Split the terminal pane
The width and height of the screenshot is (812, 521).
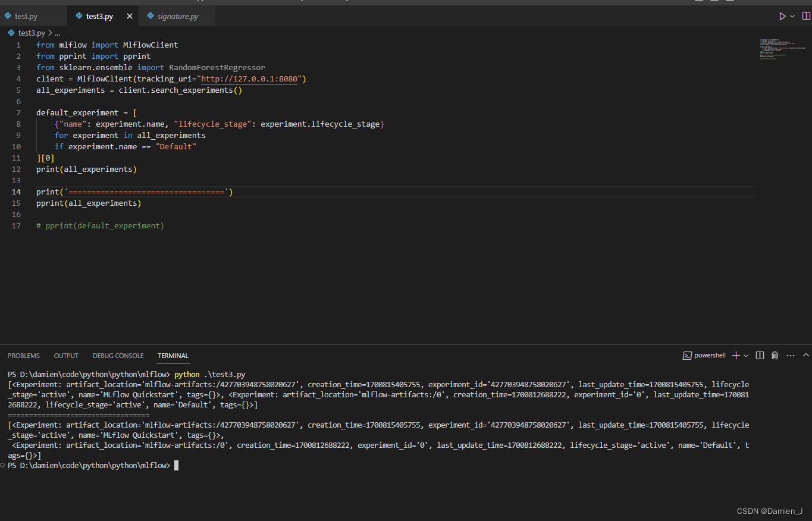pos(760,355)
